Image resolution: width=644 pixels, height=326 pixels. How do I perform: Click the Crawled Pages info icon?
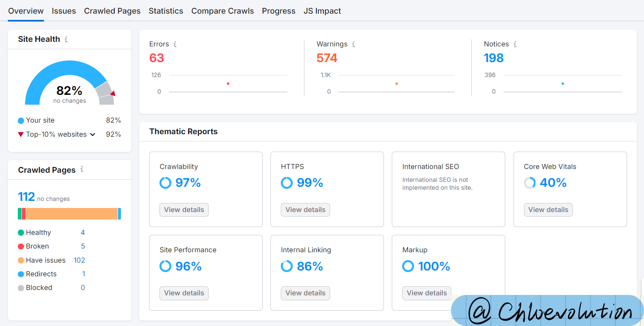[82, 169]
